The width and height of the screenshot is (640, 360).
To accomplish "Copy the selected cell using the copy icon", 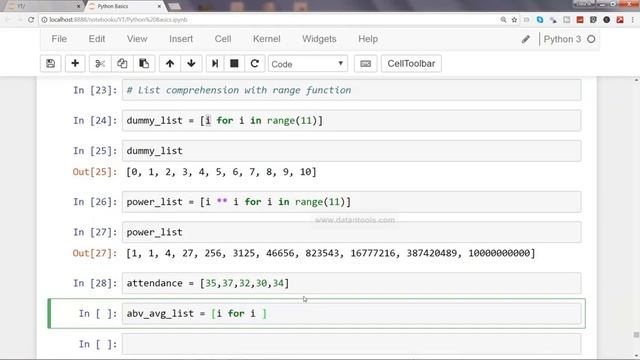I will [x=122, y=64].
